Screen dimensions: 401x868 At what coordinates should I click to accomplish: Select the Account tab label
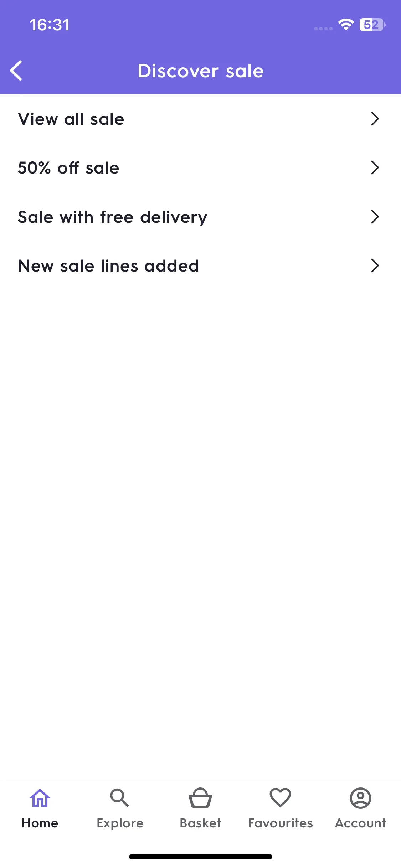pos(361,823)
